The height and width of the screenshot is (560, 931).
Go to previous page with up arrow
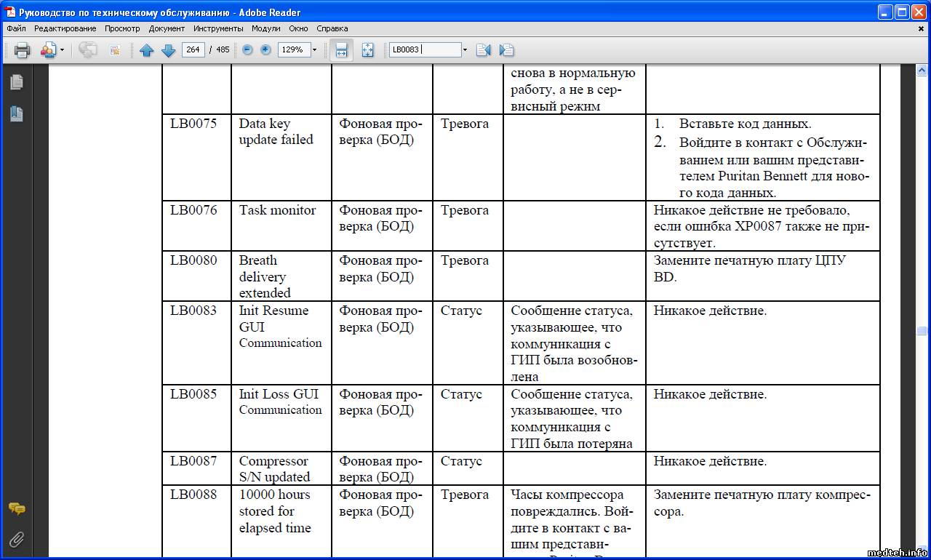[147, 50]
